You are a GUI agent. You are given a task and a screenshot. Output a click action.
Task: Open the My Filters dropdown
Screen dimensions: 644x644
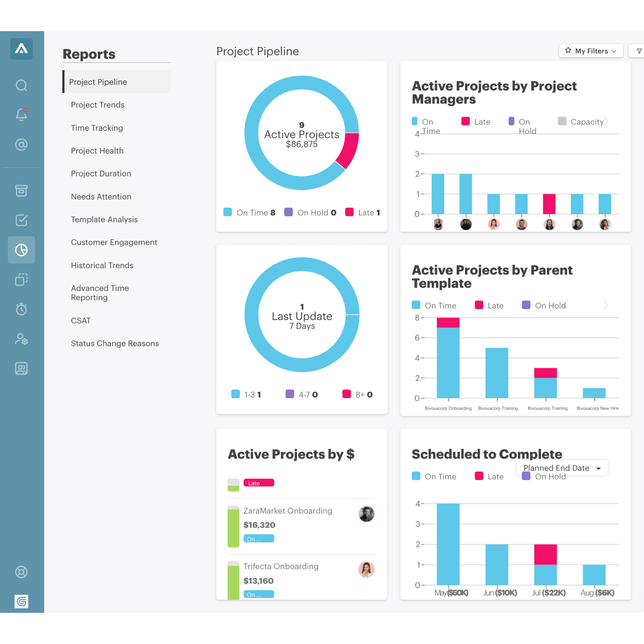point(591,51)
